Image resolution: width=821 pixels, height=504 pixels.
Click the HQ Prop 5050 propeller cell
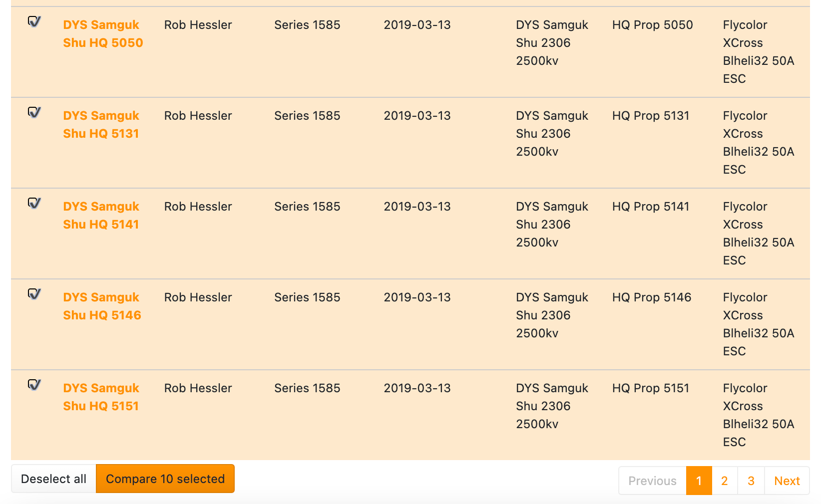tap(652, 25)
